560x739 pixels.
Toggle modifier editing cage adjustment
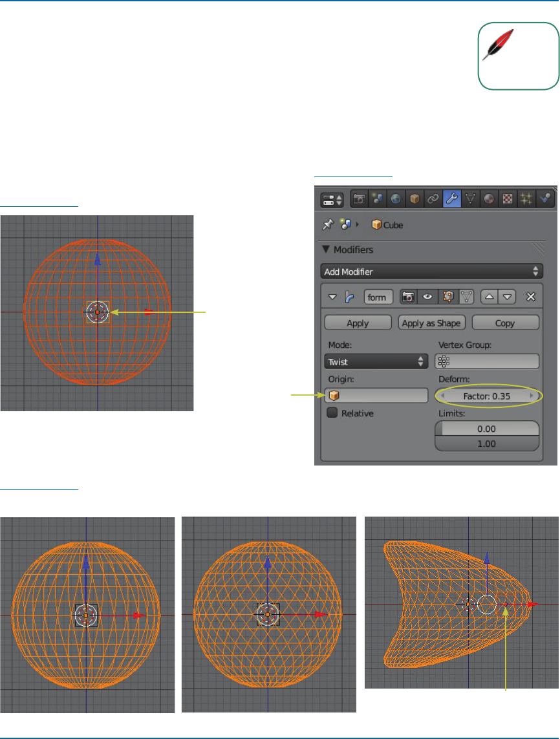coord(466,297)
